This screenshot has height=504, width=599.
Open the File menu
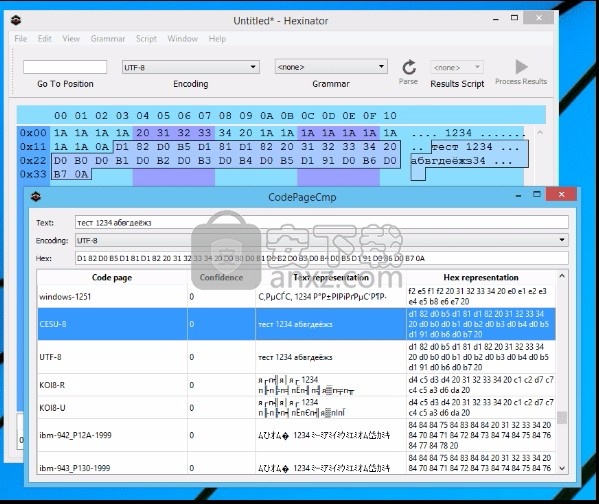click(21, 39)
